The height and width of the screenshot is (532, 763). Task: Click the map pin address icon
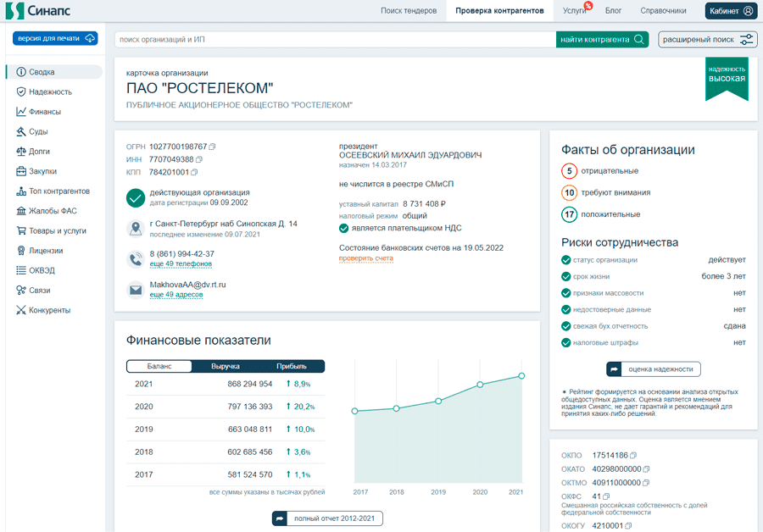[x=136, y=228]
